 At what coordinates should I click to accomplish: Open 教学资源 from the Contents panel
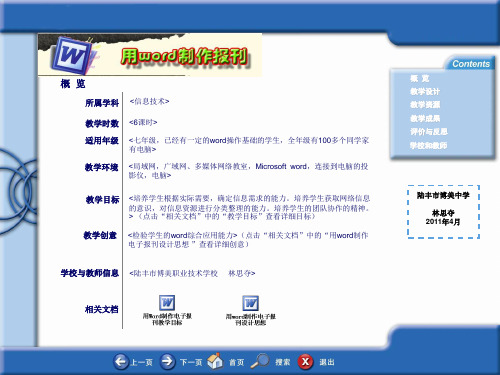(x=425, y=105)
